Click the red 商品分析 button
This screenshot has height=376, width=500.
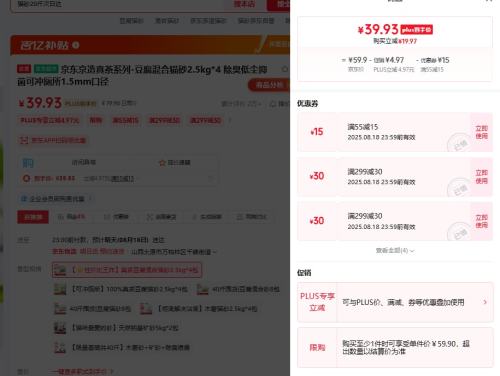(269, 85)
